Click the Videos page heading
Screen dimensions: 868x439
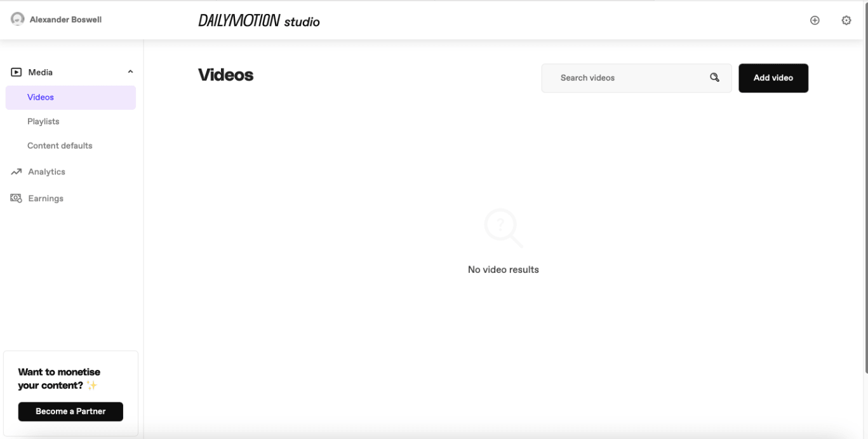point(225,75)
